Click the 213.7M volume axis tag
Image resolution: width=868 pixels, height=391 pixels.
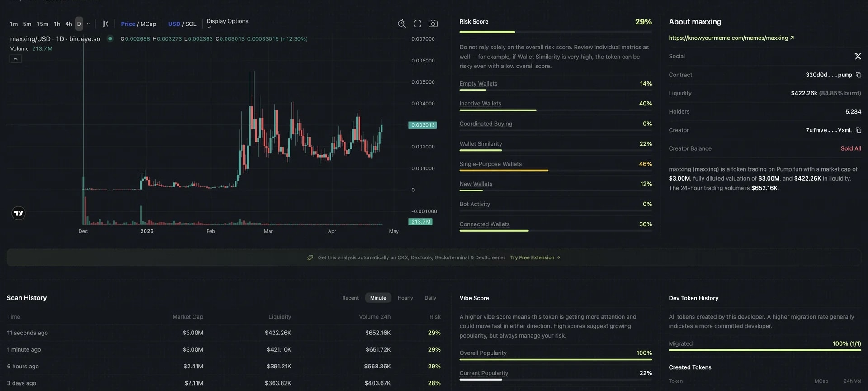coord(420,222)
